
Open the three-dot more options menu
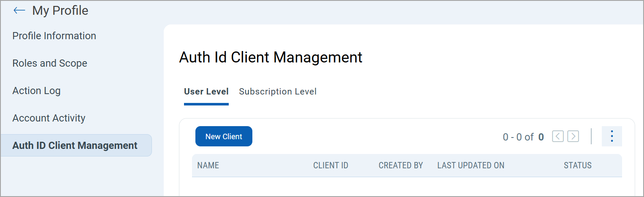click(x=612, y=136)
